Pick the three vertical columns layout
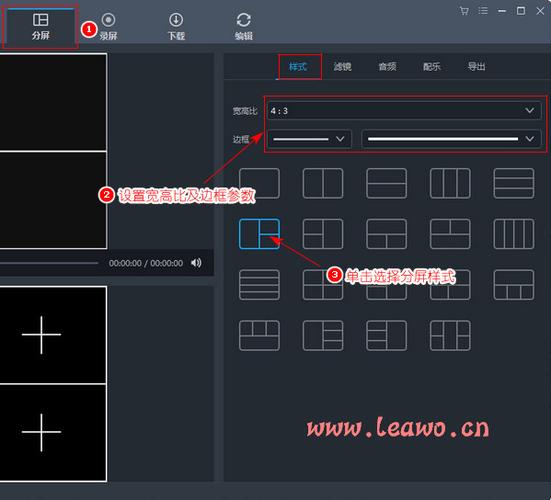Image resolution: width=551 pixels, height=500 pixels. (x=450, y=183)
